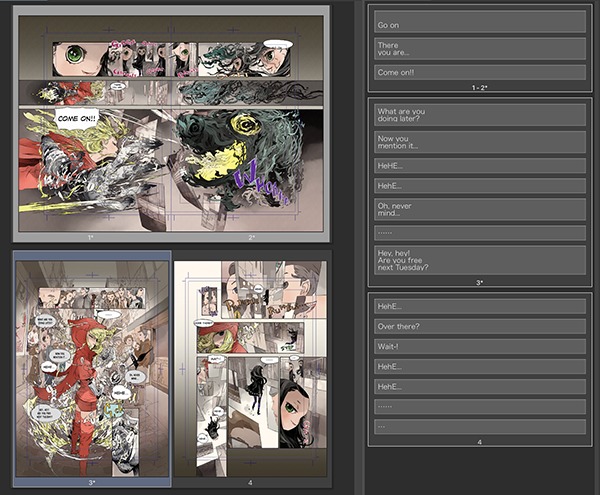
Task: Edit the 'There you are...' text field
Action: point(480,49)
